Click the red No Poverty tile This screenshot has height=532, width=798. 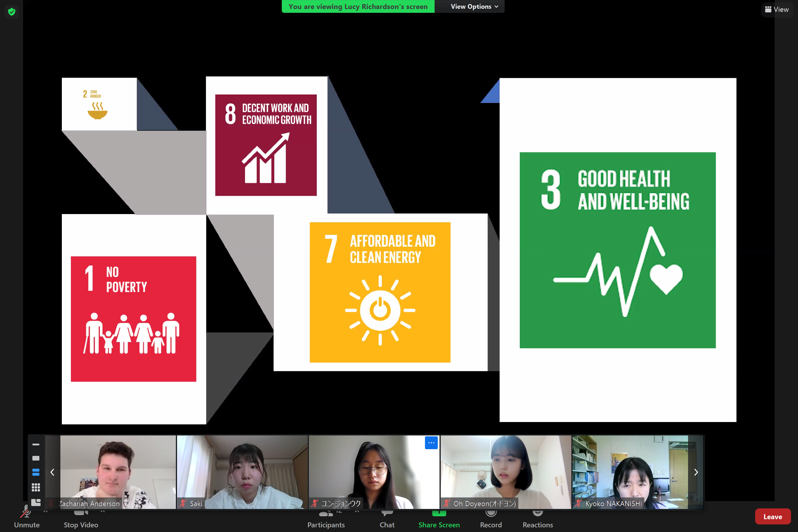click(x=133, y=319)
